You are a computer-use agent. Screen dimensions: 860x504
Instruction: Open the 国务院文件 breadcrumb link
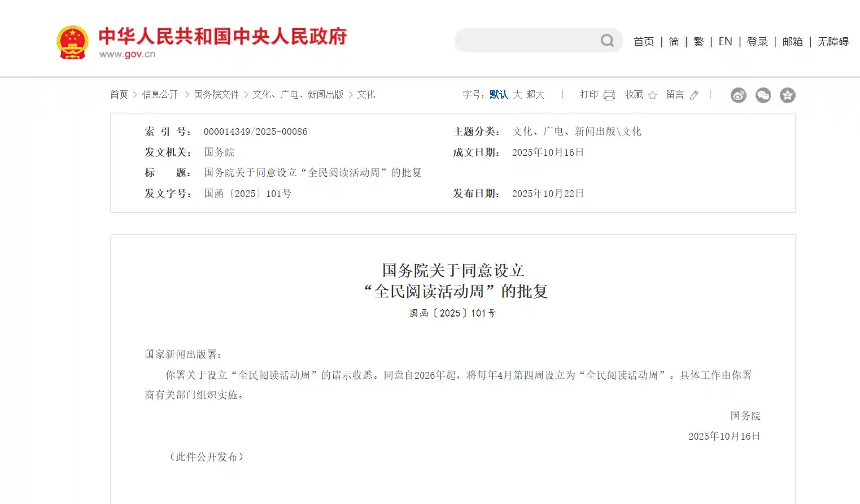216,94
